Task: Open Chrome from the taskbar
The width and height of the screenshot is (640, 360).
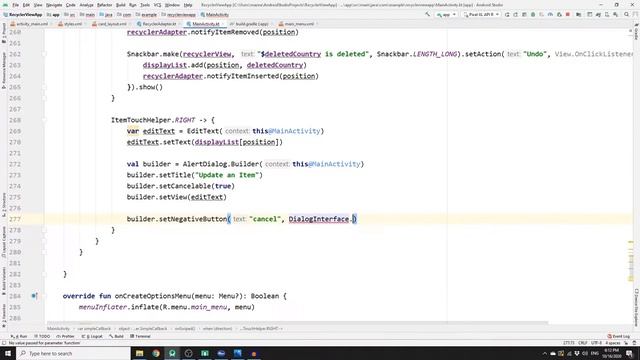Action: [156, 353]
